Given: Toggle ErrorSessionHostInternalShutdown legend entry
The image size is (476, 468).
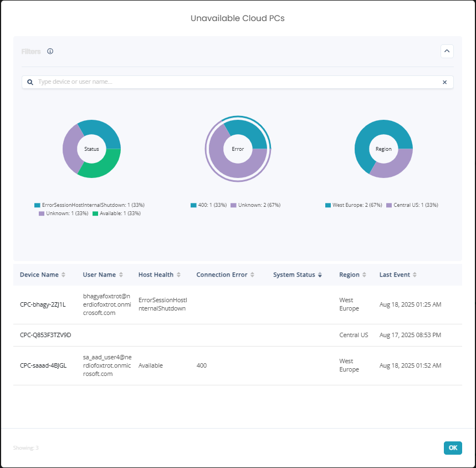Looking at the screenshot, I should tap(89, 205).
